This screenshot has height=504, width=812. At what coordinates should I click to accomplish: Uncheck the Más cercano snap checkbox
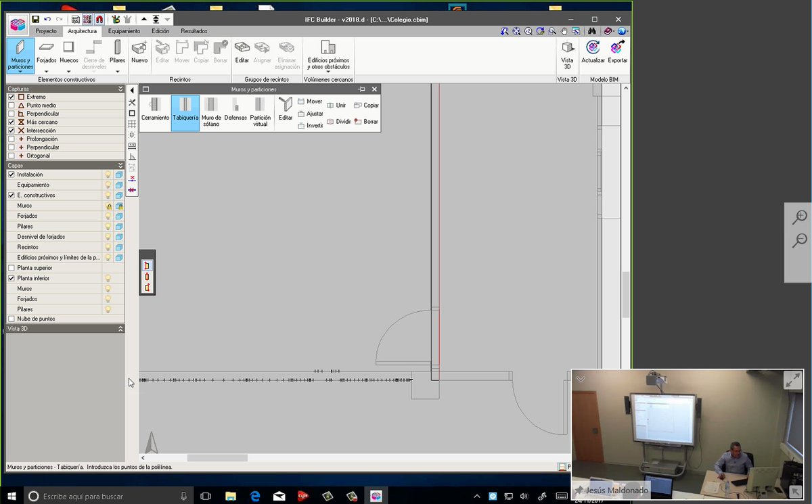pyautogui.click(x=11, y=122)
